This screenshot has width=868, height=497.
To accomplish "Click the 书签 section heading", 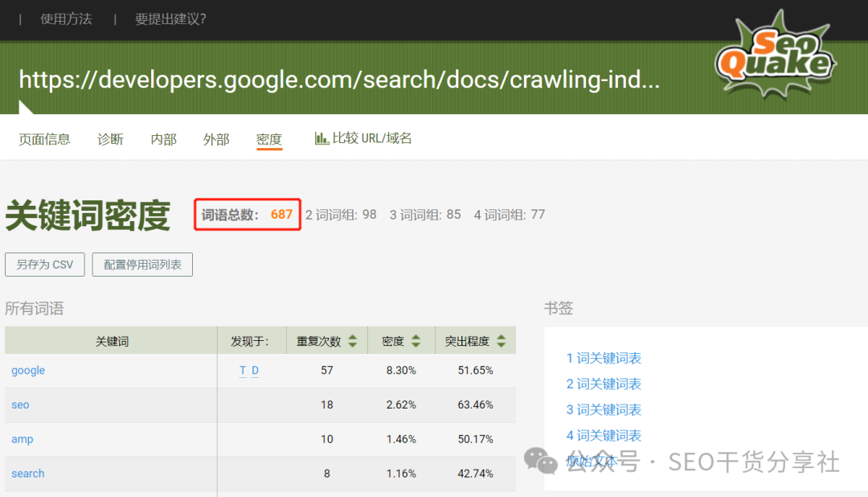I will coord(558,307).
